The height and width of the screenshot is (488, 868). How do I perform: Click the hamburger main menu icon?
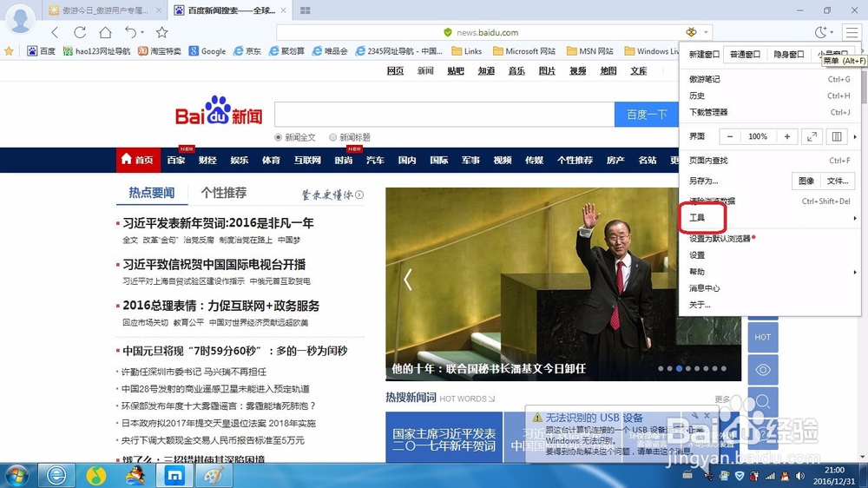(852, 32)
